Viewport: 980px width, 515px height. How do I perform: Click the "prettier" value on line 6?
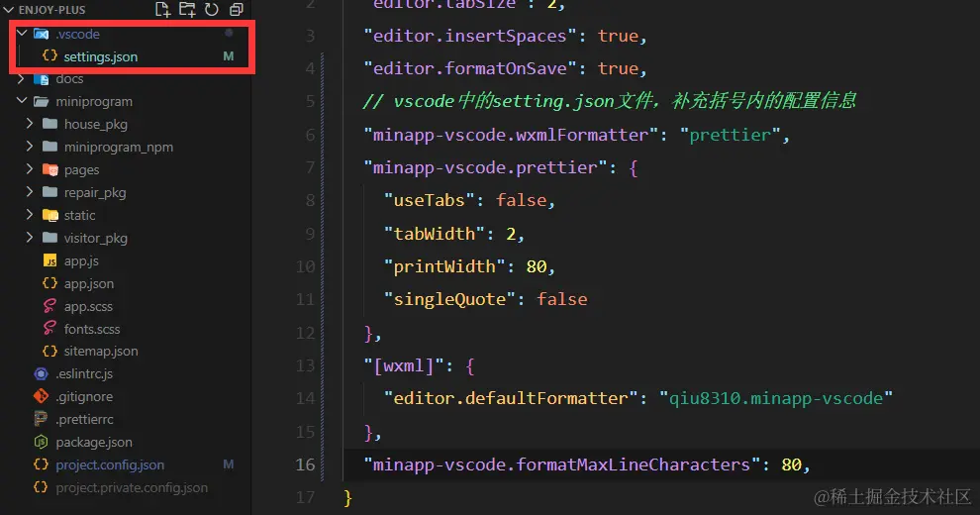(730, 135)
